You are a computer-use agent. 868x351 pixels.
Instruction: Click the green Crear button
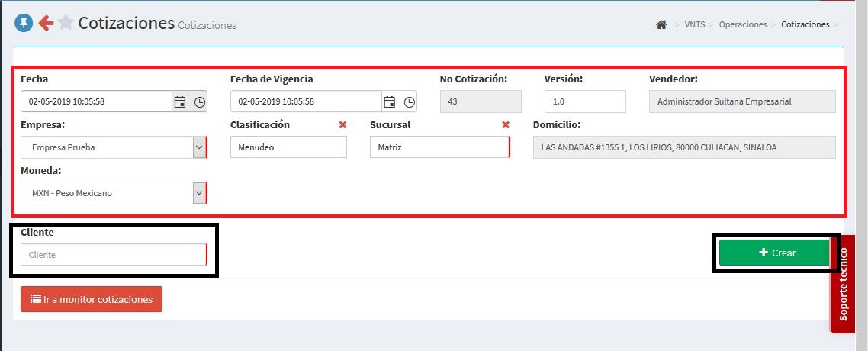click(774, 253)
